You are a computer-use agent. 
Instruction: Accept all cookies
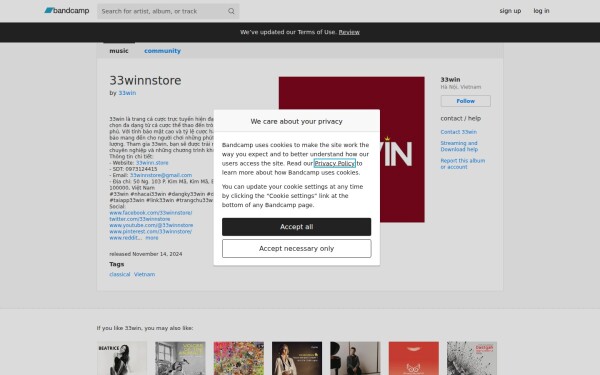click(296, 227)
